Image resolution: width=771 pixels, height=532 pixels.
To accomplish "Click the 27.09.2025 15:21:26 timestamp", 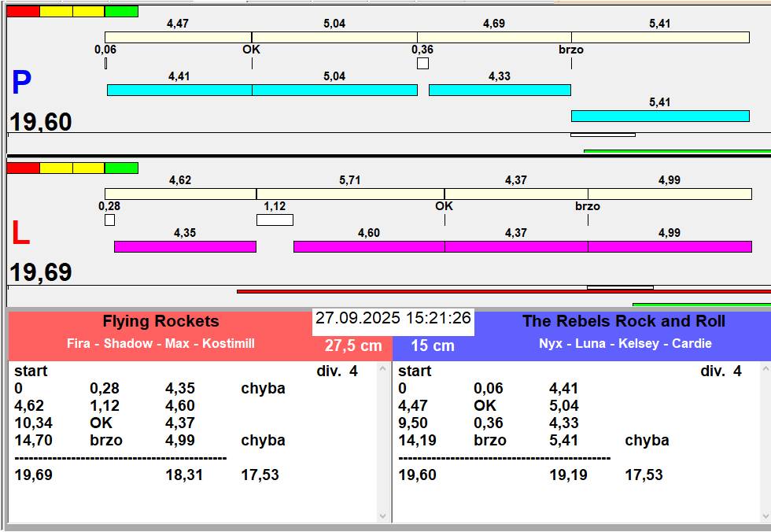I will coord(393,318).
